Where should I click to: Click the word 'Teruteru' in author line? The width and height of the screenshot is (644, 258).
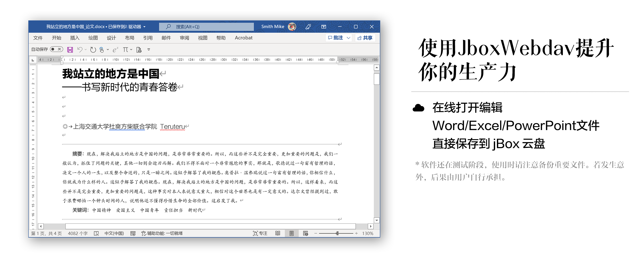(172, 127)
